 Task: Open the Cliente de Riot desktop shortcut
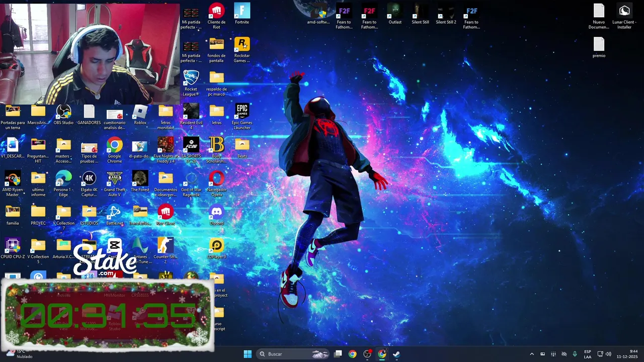pos(216,16)
